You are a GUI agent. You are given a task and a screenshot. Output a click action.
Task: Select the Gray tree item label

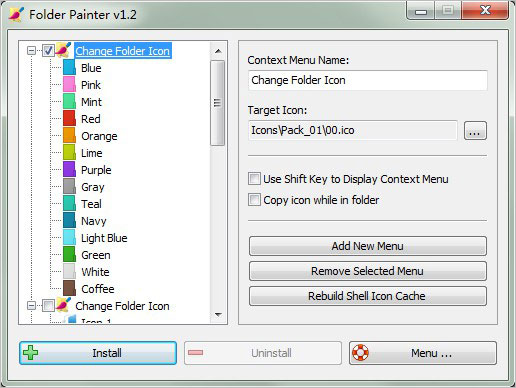(93, 187)
